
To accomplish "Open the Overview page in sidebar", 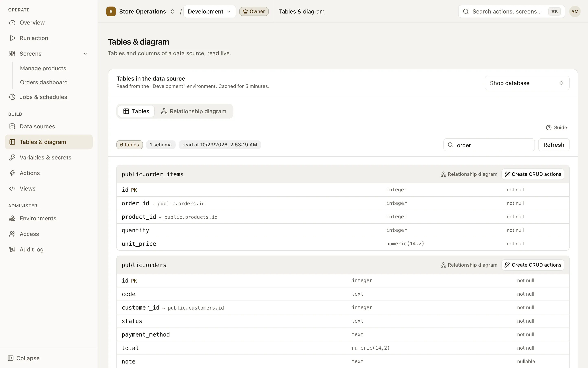I will (x=49, y=23).
